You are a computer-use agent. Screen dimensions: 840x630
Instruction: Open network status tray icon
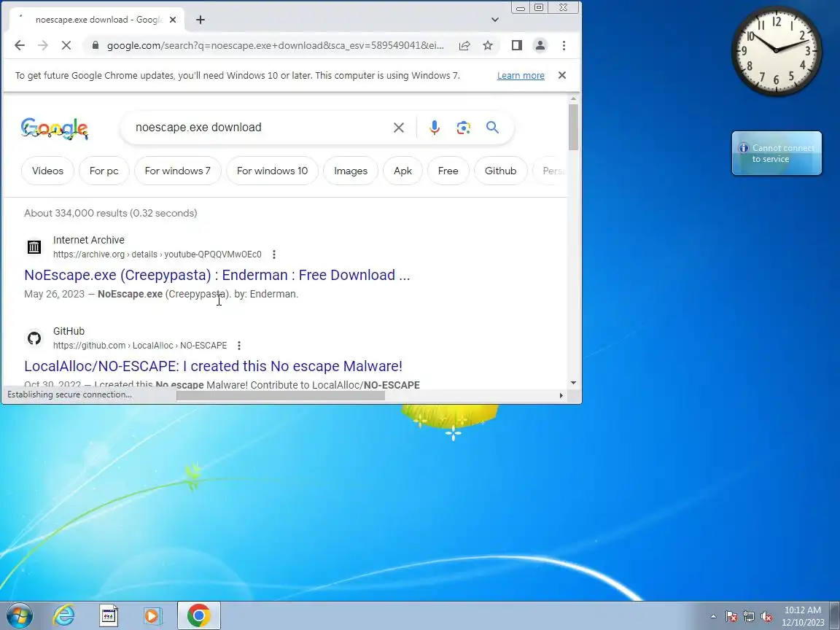[x=749, y=617]
